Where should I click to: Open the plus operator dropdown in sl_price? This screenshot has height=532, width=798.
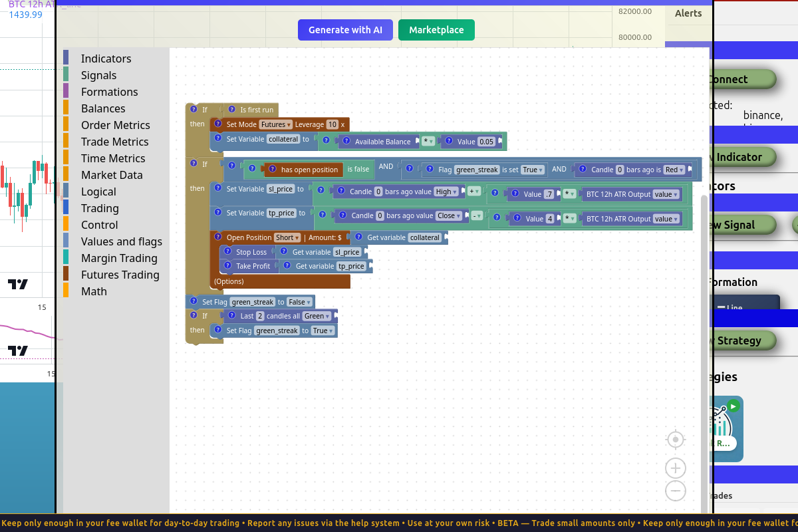(474, 192)
